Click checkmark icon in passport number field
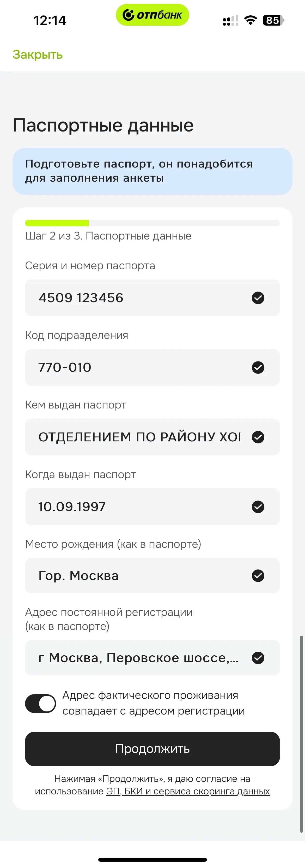This screenshot has height=868, width=305. click(258, 298)
